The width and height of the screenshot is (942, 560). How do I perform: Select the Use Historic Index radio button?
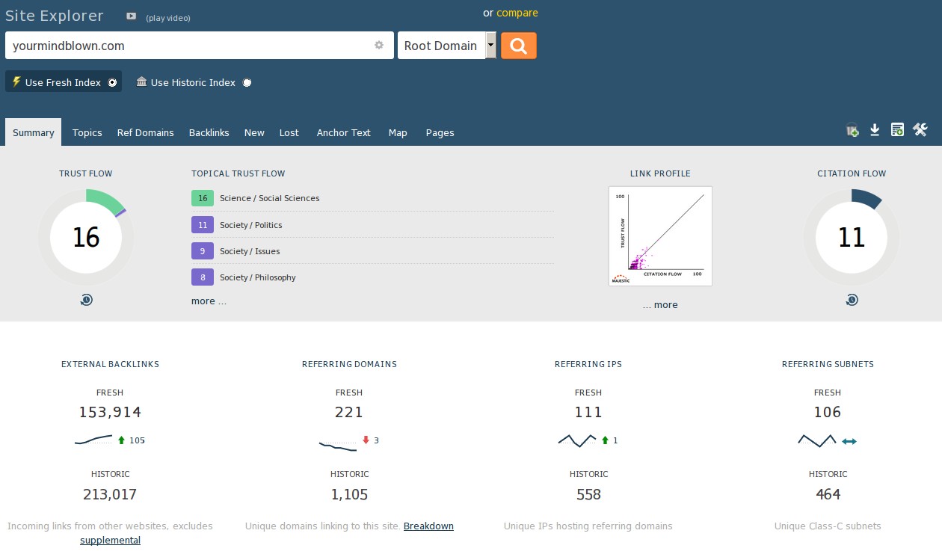[247, 83]
